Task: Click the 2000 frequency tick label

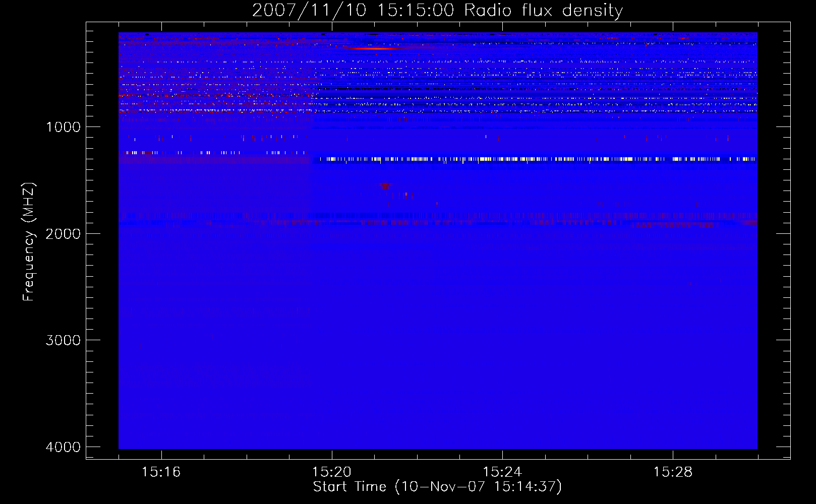Action: click(x=63, y=233)
